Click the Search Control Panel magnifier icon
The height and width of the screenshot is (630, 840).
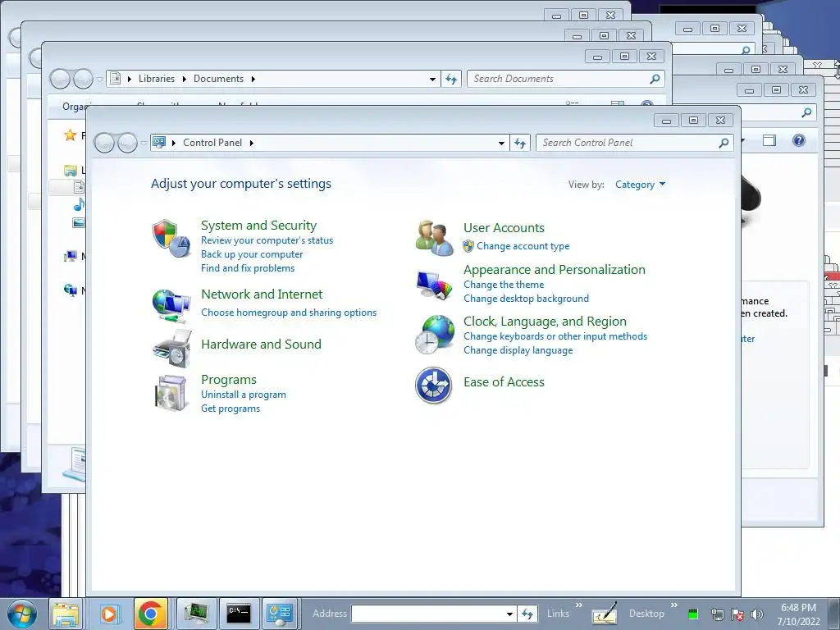[x=724, y=143]
